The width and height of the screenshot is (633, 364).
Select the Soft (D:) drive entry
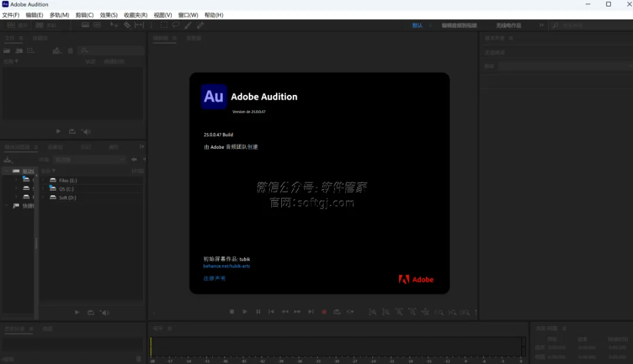coord(67,198)
